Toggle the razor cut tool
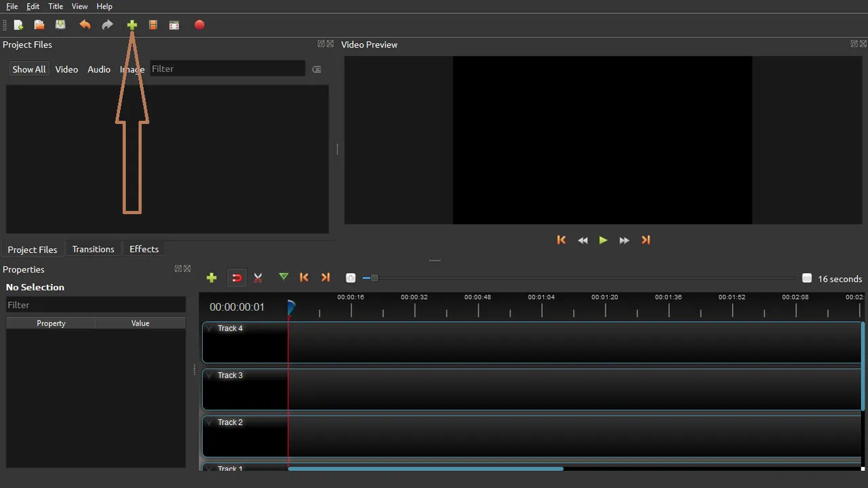 click(x=258, y=278)
